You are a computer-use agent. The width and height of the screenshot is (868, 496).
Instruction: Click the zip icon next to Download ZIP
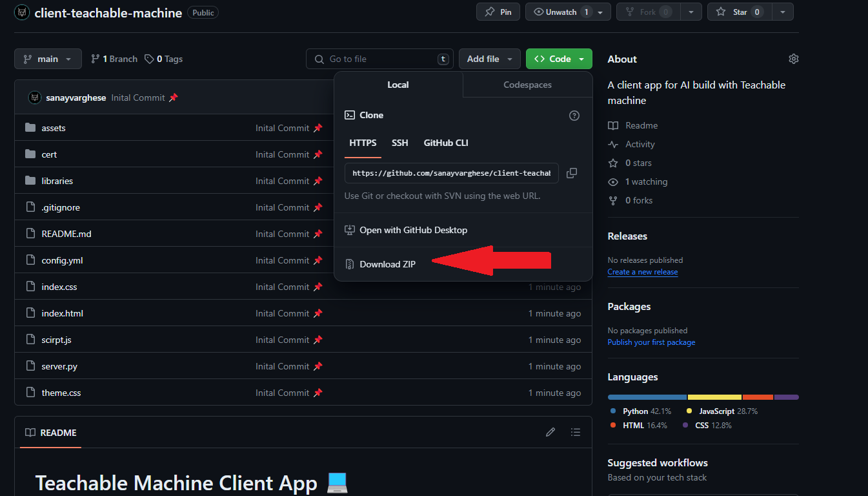(x=350, y=264)
